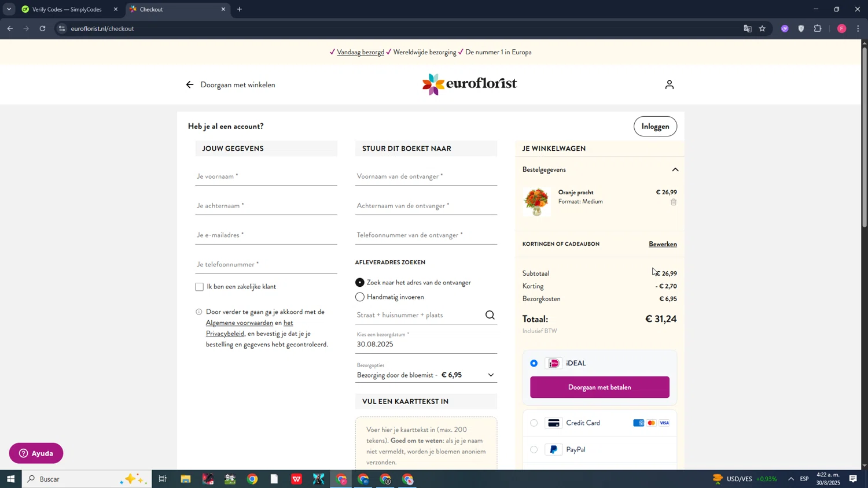Open the translate page icon in address bar
868x488 pixels.
[748, 28]
